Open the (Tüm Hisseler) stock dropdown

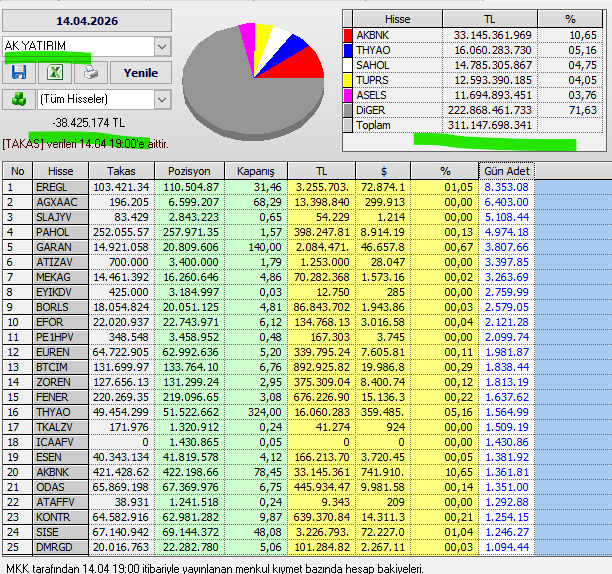click(162, 100)
